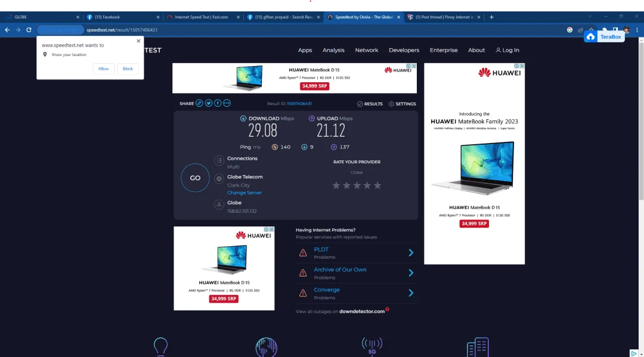
Task: Allow speedtest.net to know your location
Action: click(x=104, y=69)
